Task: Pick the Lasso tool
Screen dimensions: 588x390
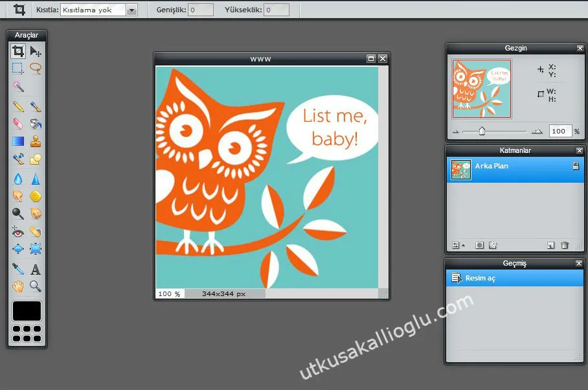Action: [36, 68]
